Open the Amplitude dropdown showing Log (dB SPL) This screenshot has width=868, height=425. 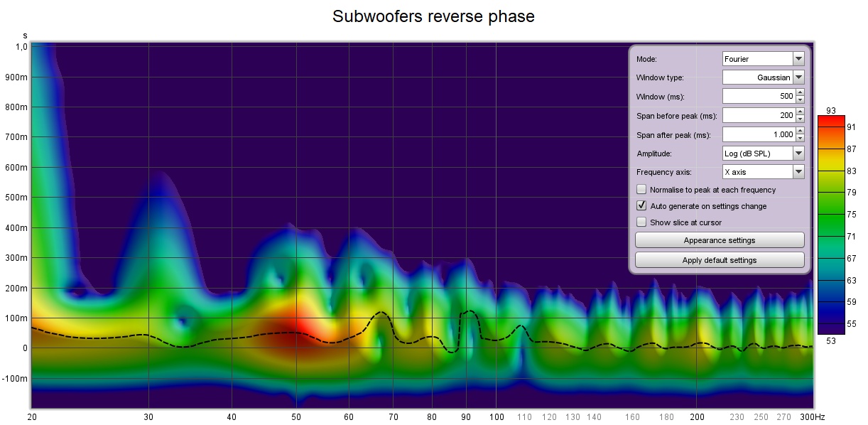tap(764, 153)
